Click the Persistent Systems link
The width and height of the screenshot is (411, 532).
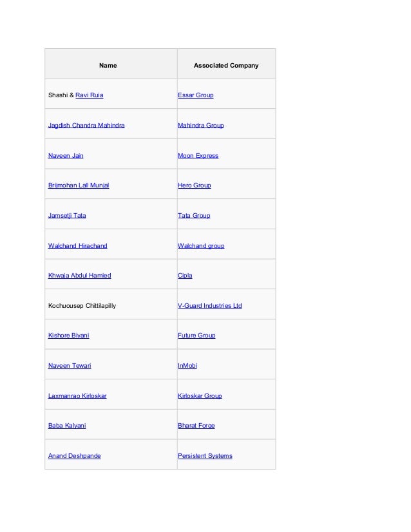pyautogui.click(x=205, y=455)
